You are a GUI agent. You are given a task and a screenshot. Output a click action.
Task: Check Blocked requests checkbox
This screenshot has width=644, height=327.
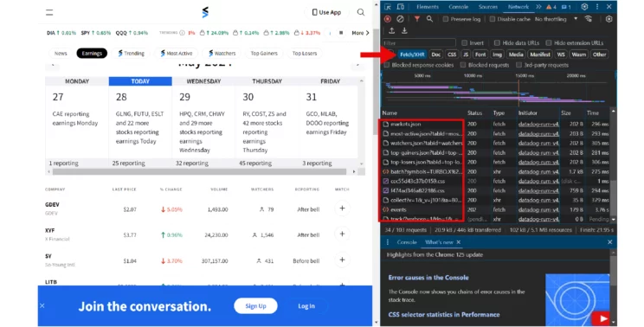click(463, 65)
